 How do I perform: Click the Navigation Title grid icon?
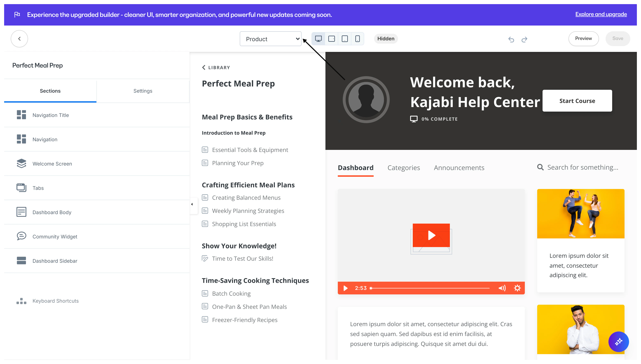tap(21, 115)
